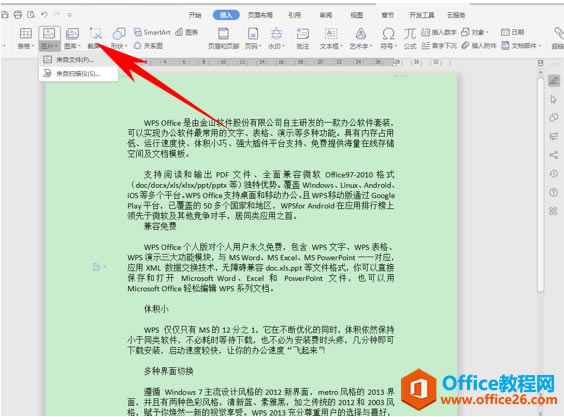This screenshot has height=417, width=564.
Task: Click the Redo arrow
Action: (x=56, y=15)
